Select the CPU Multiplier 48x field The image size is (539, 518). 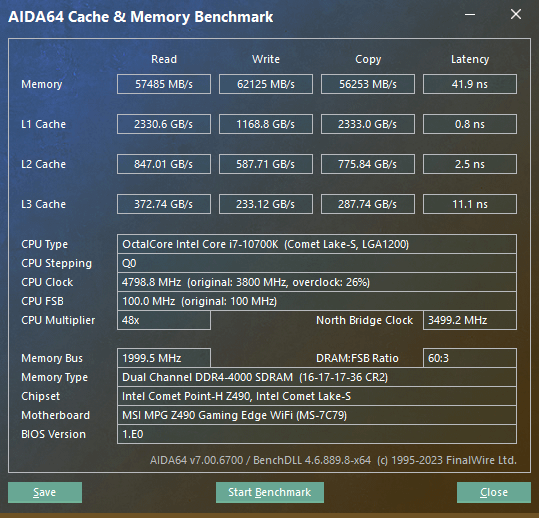[x=164, y=320]
